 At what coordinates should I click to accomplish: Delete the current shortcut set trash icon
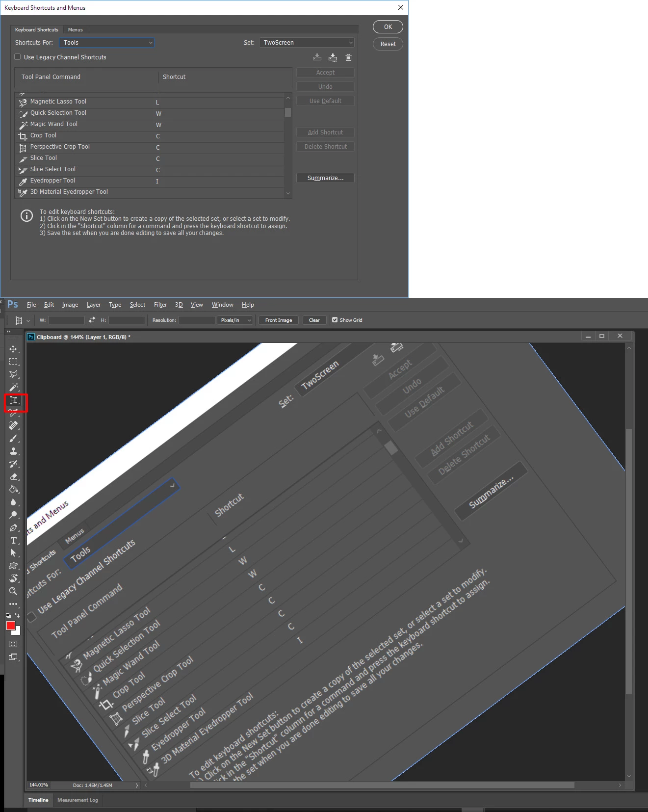pyautogui.click(x=348, y=57)
